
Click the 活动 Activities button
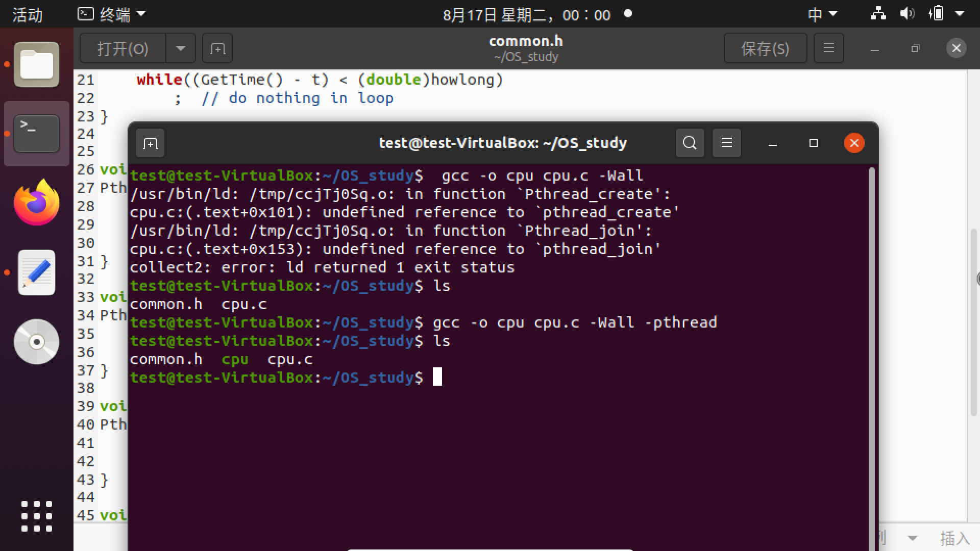tap(28, 14)
